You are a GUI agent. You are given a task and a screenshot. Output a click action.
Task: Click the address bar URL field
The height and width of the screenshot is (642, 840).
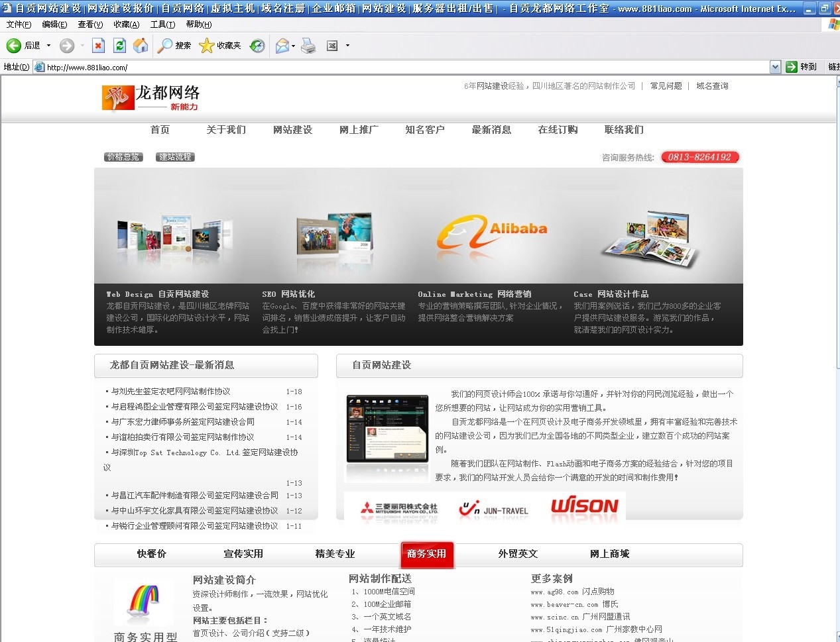click(x=398, y=67)
